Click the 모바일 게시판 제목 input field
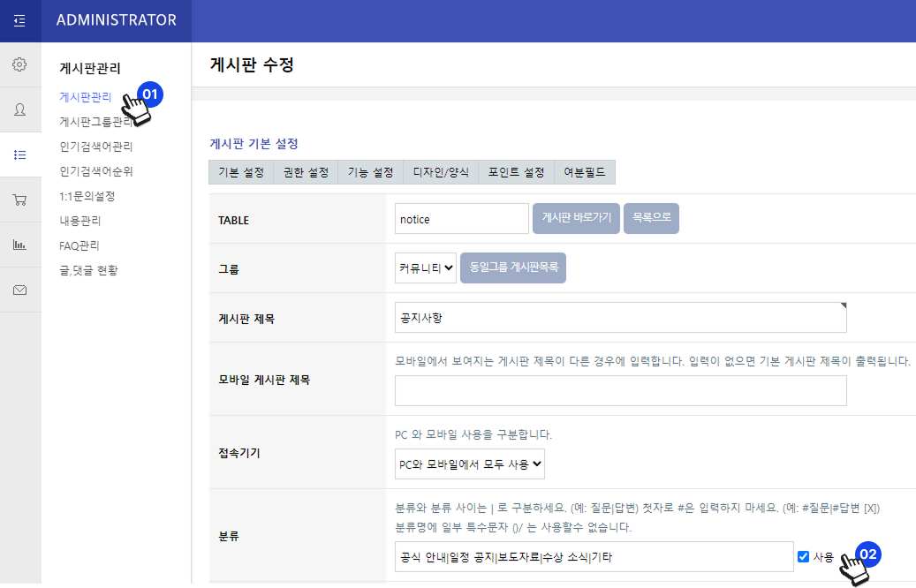Screen dimensions: 916x588 coord(620,390)
